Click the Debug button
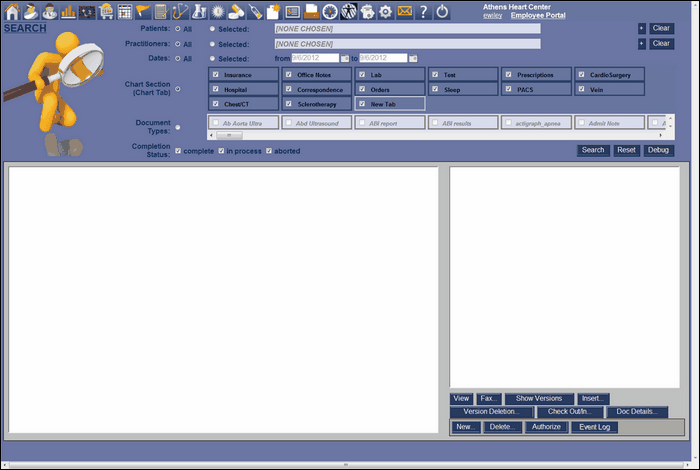The image size is (700, 470). pyautogui.click(x=658, y=150)
